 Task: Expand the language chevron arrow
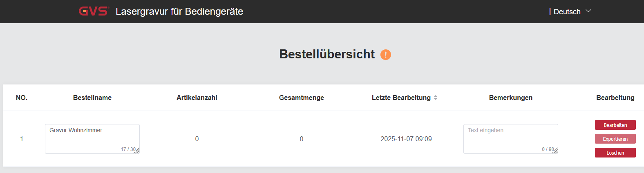tap(588, 11)
